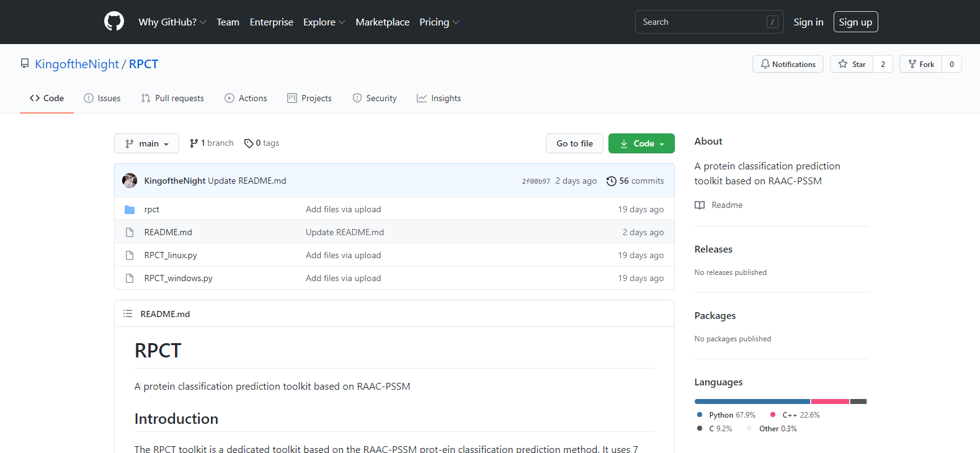Click the slash shortcut key icon
This screenshot has height=453, width=980.
tap(772, 22)
